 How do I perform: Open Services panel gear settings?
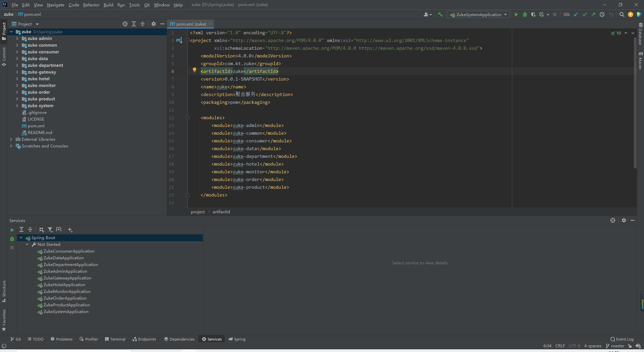click(x=624, y=220)
